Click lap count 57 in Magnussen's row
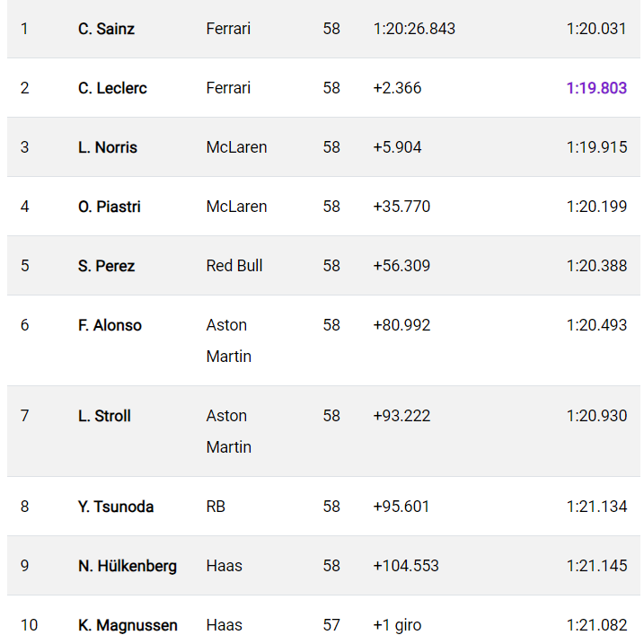 click(x=331, y=625)
